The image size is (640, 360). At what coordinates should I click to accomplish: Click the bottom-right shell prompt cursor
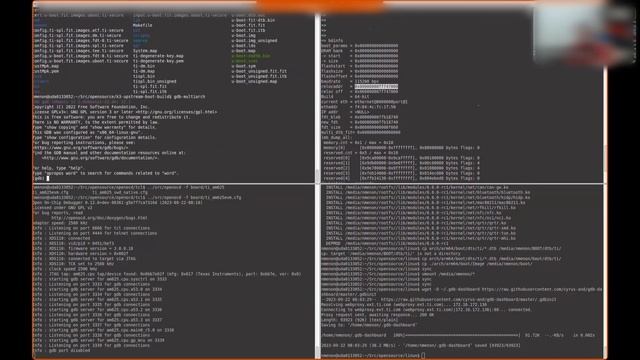[x=423, y=356]
